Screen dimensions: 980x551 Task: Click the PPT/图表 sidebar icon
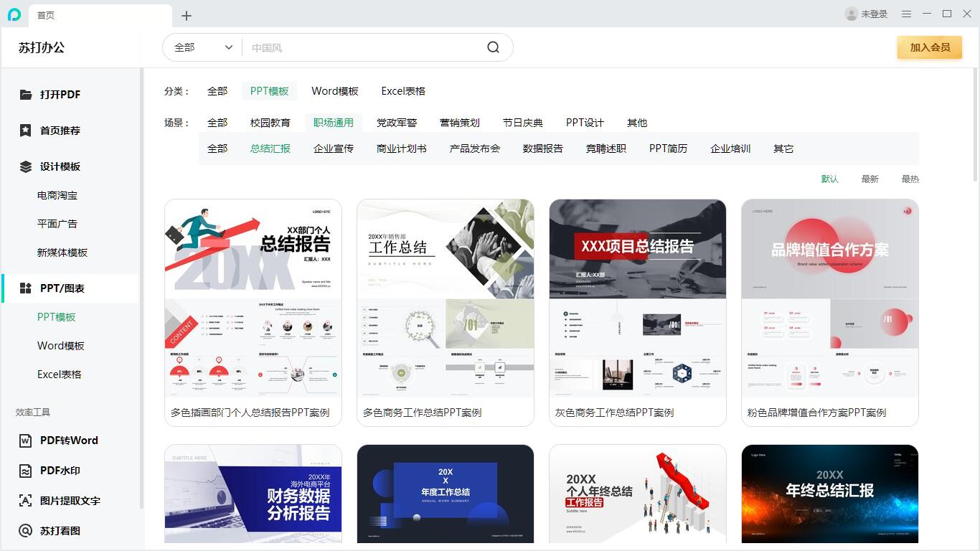24,288
